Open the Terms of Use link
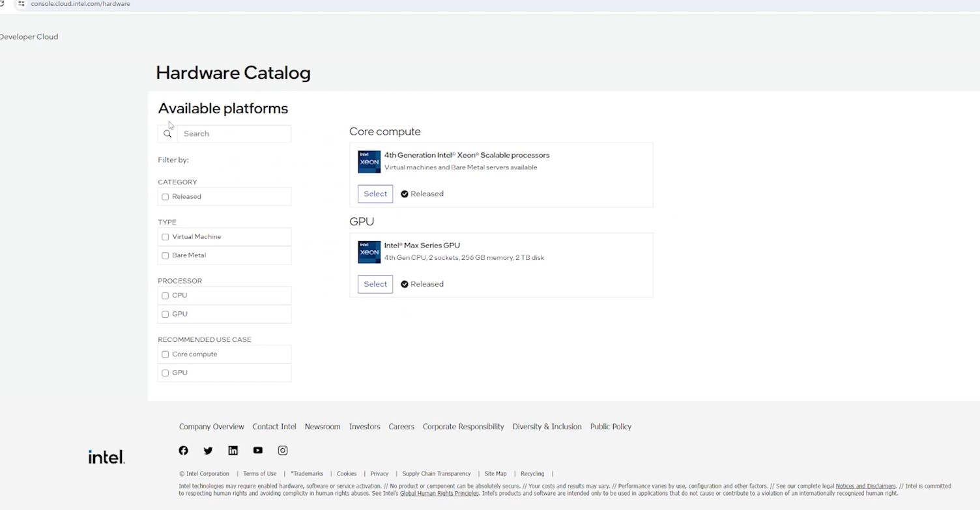 click(x=259, y=474)
